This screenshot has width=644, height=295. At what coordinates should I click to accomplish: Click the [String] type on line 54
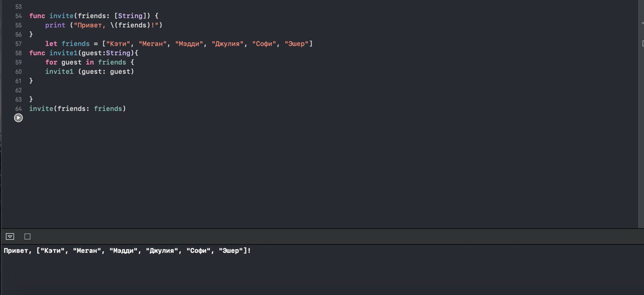coord(130,16)
